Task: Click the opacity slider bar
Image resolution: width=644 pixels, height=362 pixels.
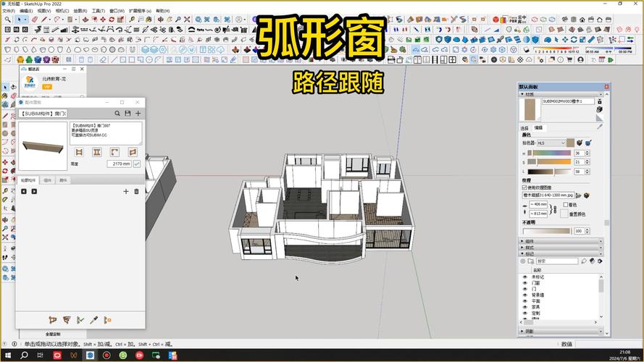Action: click(547, 231)
